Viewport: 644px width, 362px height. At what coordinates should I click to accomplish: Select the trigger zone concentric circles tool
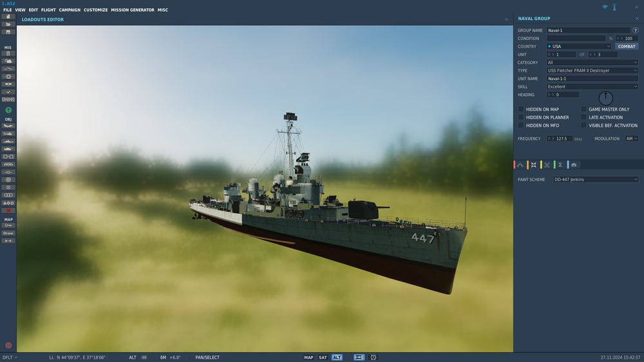click(8, 180)
